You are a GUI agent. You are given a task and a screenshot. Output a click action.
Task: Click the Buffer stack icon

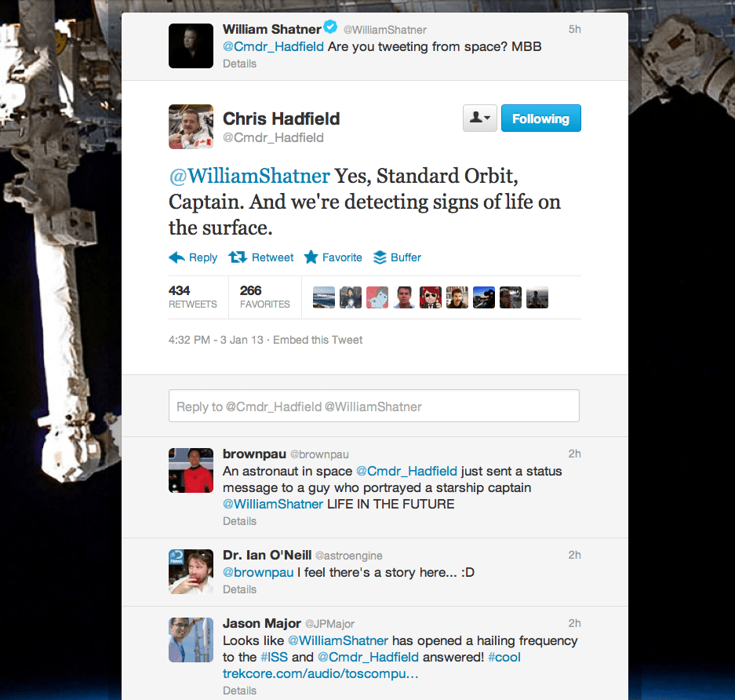pos(380,257)
